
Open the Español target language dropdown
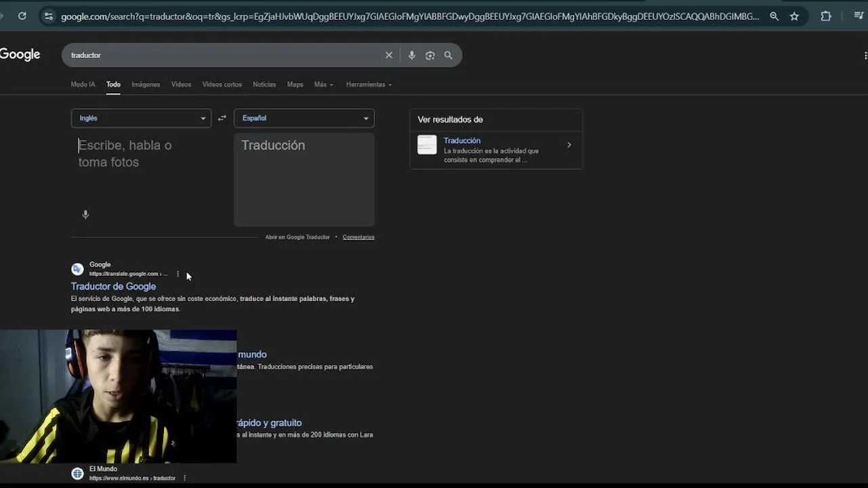pos(304,118)
